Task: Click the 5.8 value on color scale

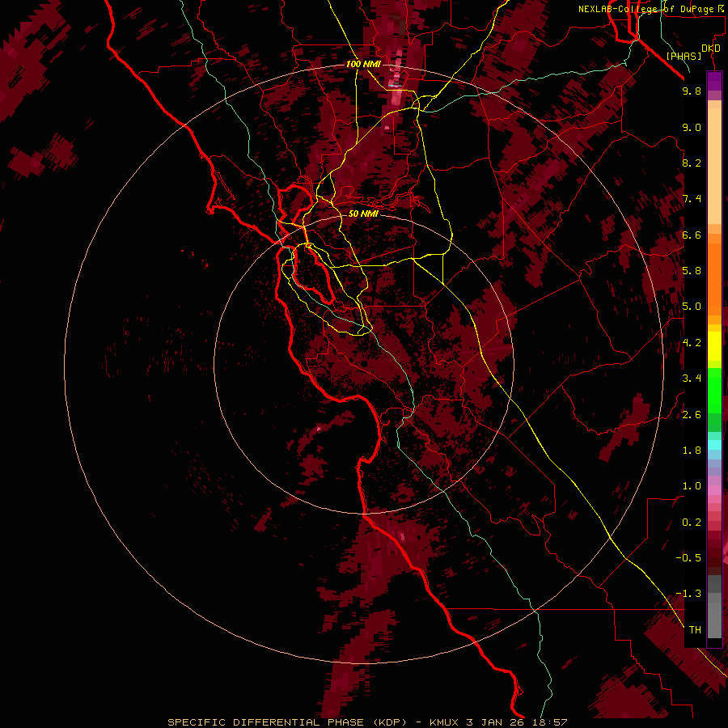Action: 692,271
